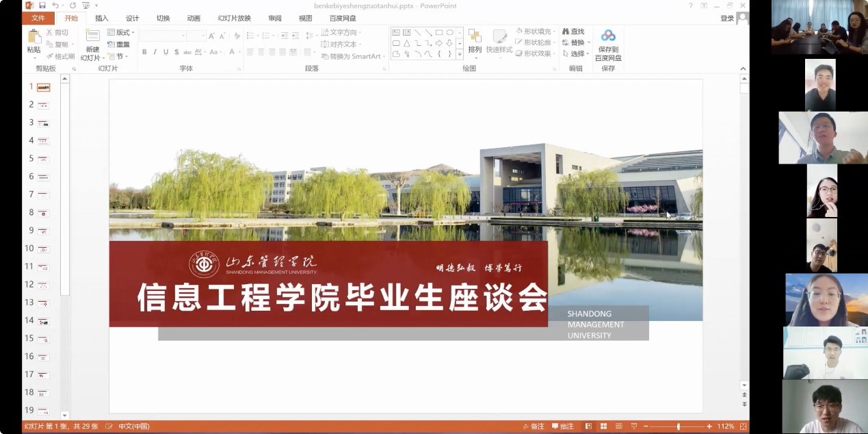868x434 pixels.
Task: Expand the 版式 layout dropdown
Action: [122, 32]
